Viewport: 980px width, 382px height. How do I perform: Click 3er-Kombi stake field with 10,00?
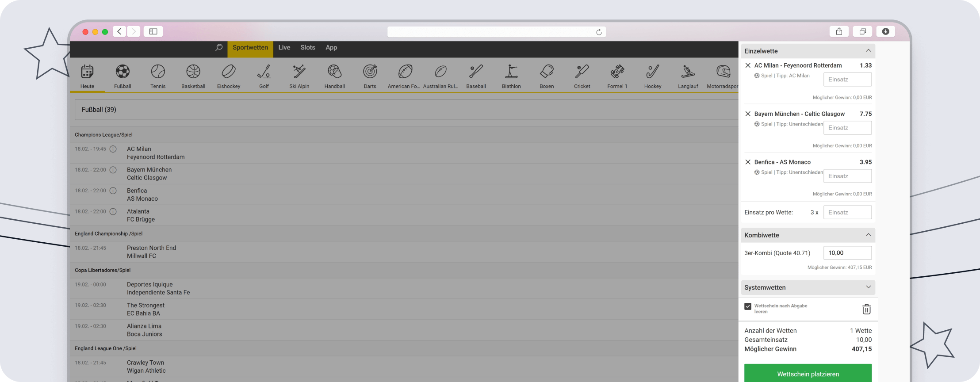pyautogui.click(x=848, y=253)
